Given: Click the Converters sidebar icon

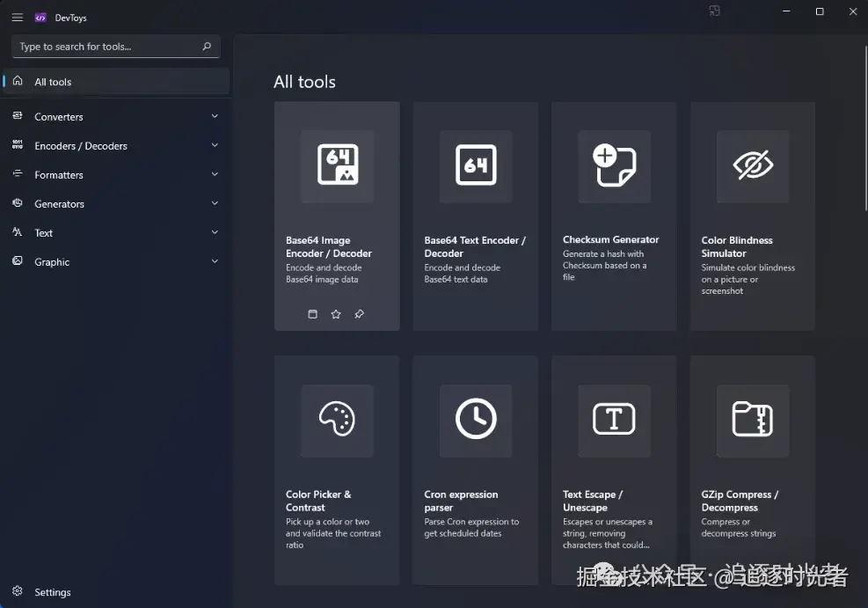Looking at the screenshot, I should click(x=18, y=116).
